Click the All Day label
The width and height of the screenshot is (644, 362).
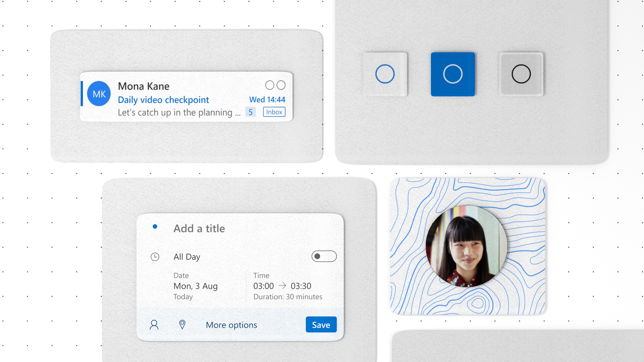187,257
